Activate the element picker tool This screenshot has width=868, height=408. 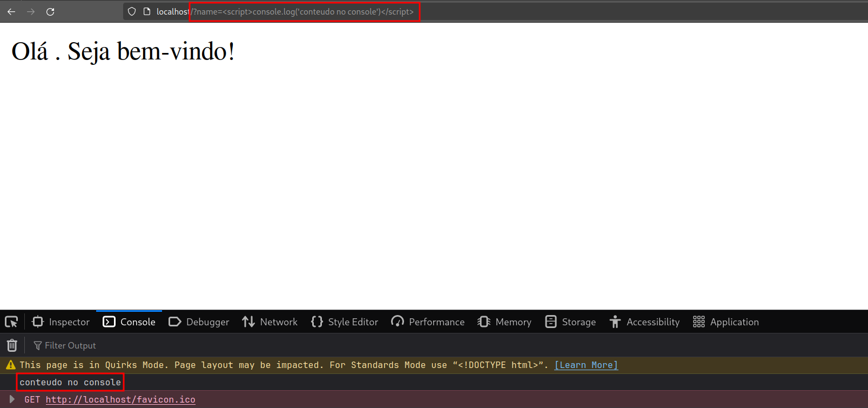(x=11, y=322)
